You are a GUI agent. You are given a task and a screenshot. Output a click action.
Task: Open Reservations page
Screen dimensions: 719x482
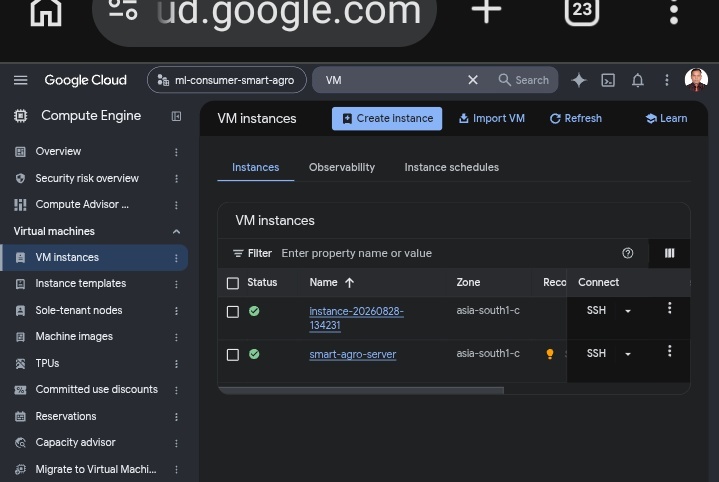tap(66, 416)
